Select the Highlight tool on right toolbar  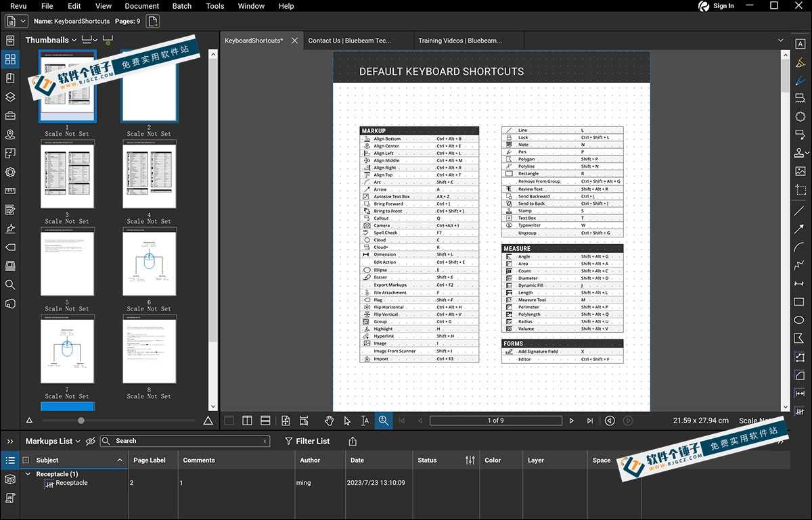click(x=800, y=62)
